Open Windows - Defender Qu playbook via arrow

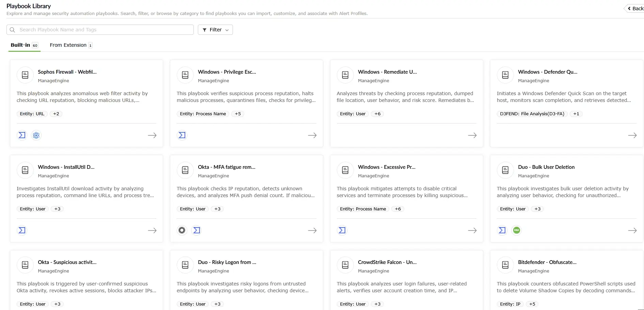click(632, 135)
